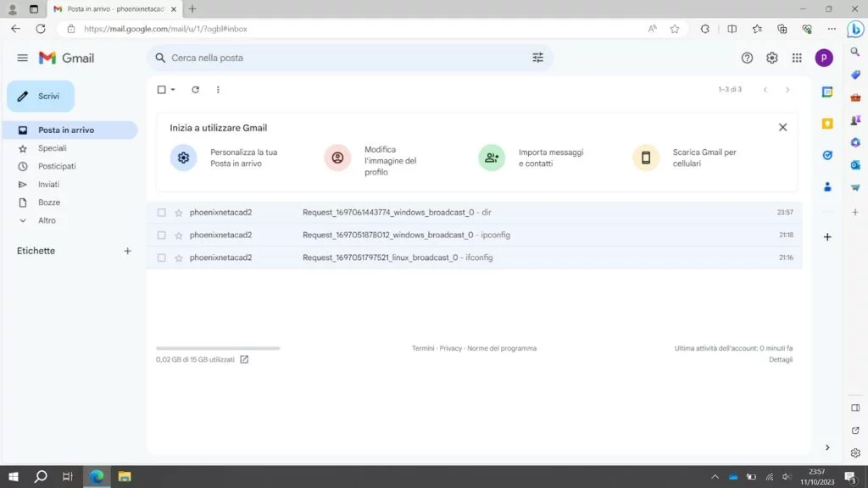
Task: Click the Scrivi compose button
Action: 41,97
